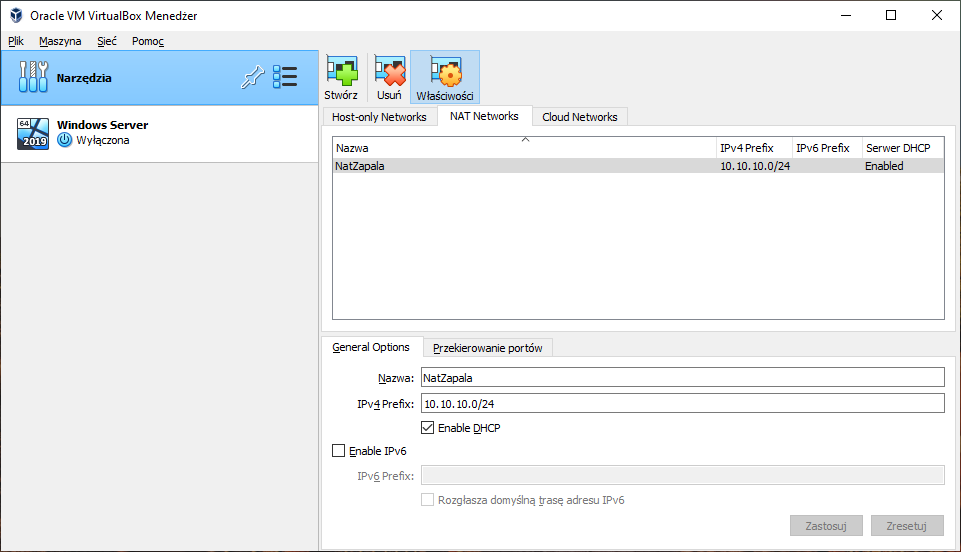This screenshot has height=552, width=961.
Task: Select the Narzędzia tools icon
Action: (33, 77)
